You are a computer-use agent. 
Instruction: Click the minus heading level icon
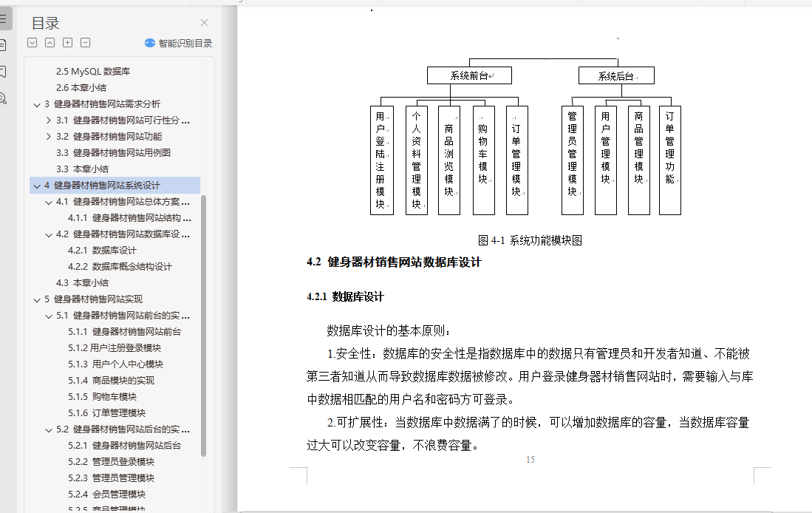click(x=86, y=42)
